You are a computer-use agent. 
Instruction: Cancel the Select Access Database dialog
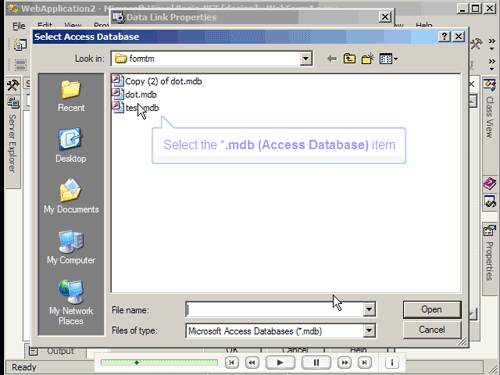pyautogui.click(x=432, y=330)
